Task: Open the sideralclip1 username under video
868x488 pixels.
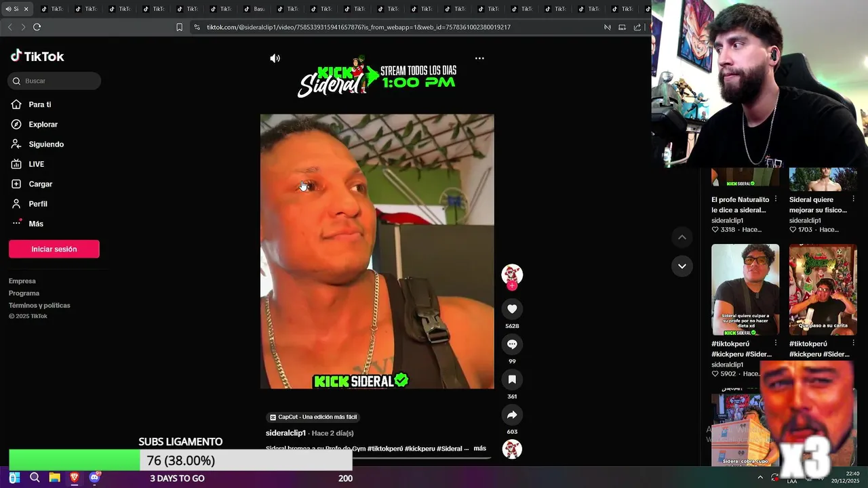Action: tap(285, 433)
